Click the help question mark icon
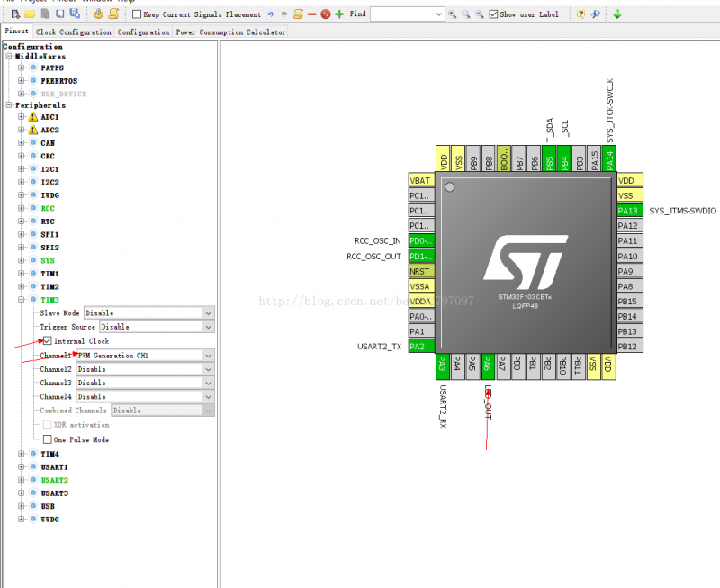This screenshot has height=588, width=720. click(580, 14)
